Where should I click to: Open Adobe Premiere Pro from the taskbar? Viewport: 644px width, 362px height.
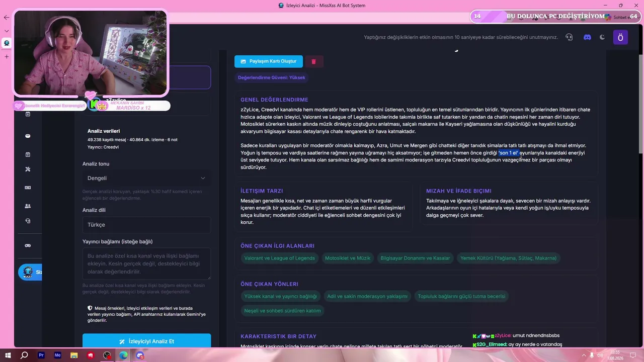pos(41,355)
